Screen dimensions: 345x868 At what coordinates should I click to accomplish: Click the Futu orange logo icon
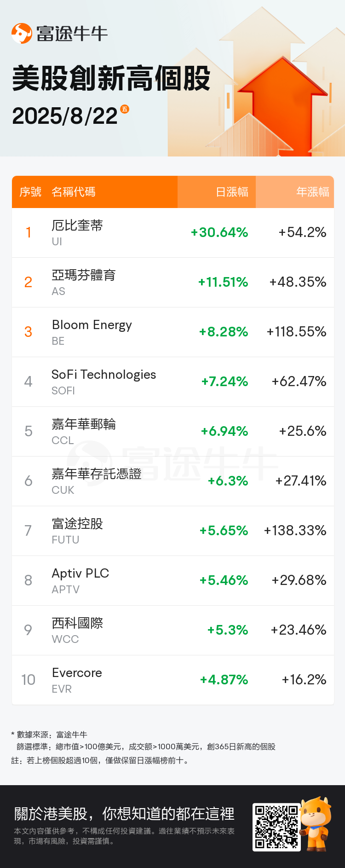pyautogui.click(x=22, y=33)
